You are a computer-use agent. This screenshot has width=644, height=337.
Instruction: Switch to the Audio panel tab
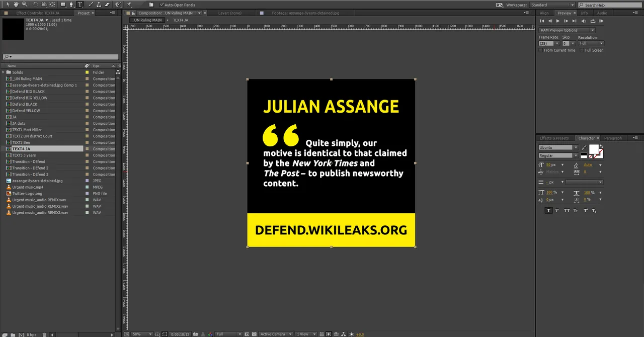pyautogui.click(x=602, y=13)
